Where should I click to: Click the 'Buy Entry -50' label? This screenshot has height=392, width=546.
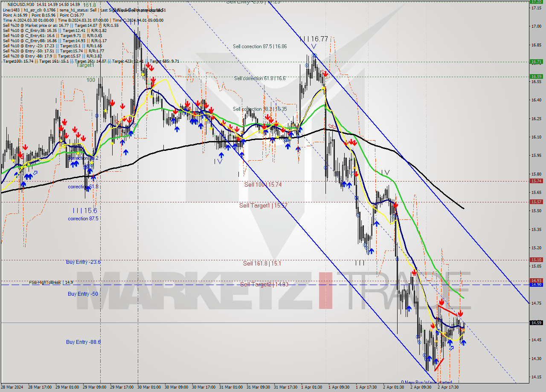(x=83, y=294)
